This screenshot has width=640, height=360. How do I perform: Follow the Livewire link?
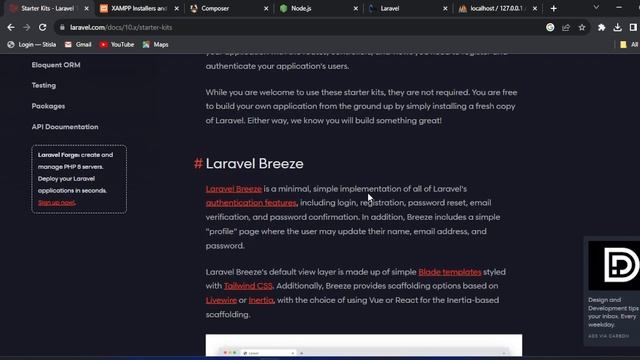click(221, 300)
